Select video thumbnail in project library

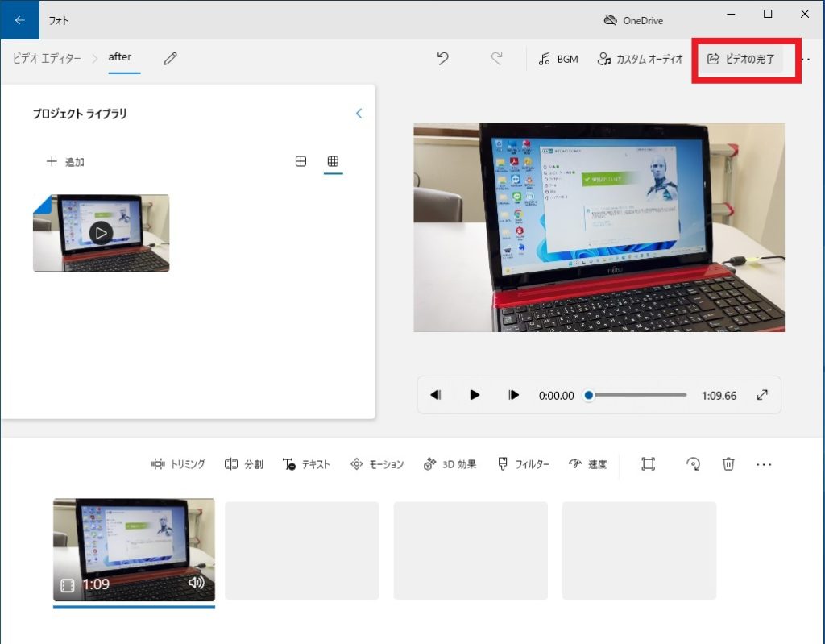101,233
